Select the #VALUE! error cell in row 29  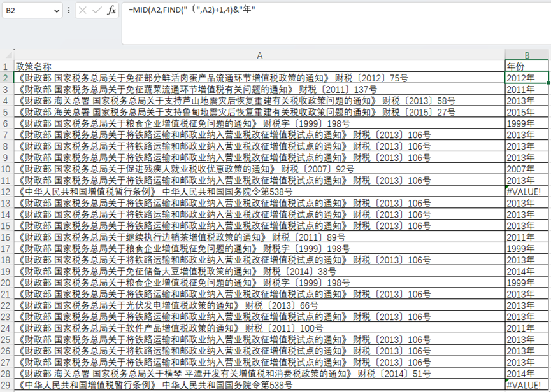tap(526, 385)
